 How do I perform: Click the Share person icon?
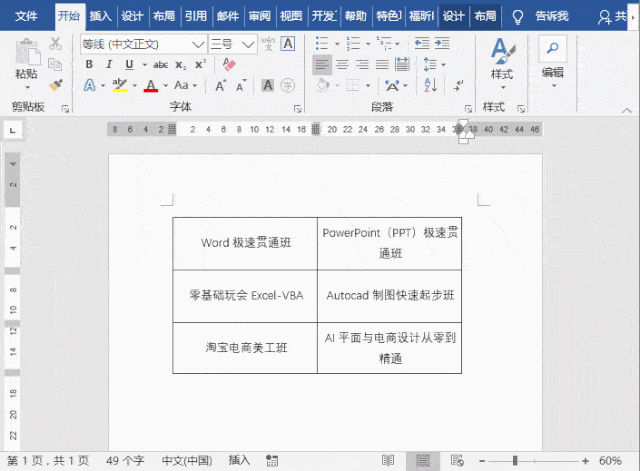pos(604,17)
